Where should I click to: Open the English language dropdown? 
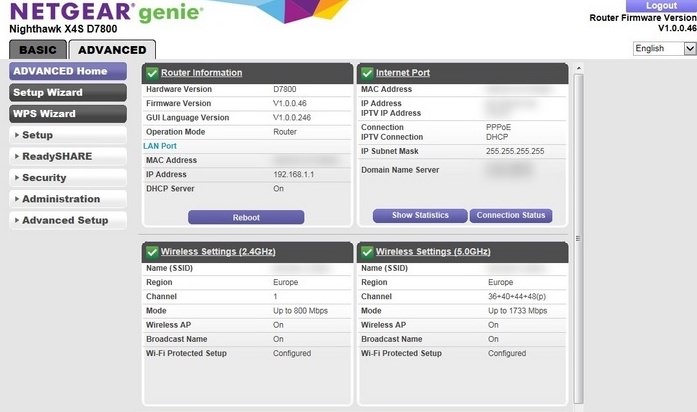click(665, 48)
